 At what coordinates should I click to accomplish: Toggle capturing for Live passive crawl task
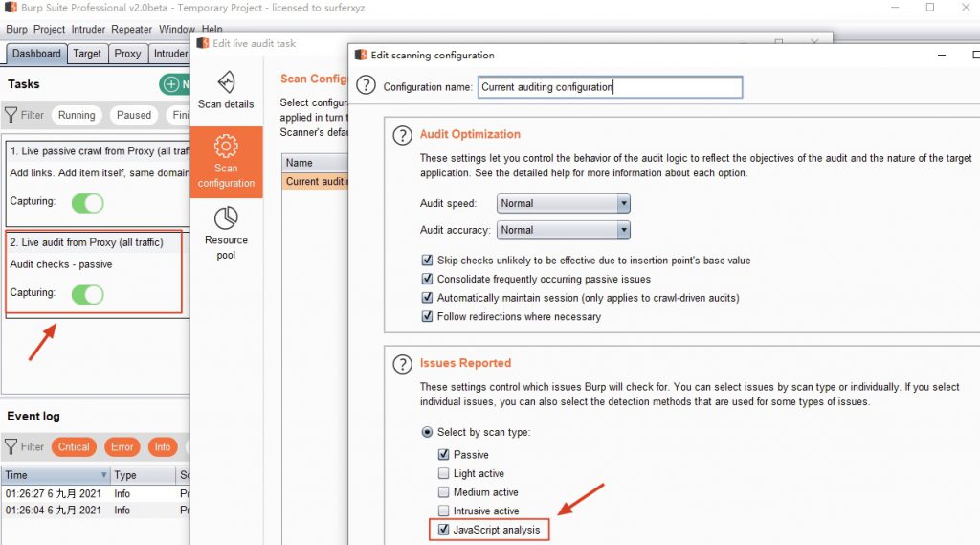pyautogui.click(x=87, y=203)
